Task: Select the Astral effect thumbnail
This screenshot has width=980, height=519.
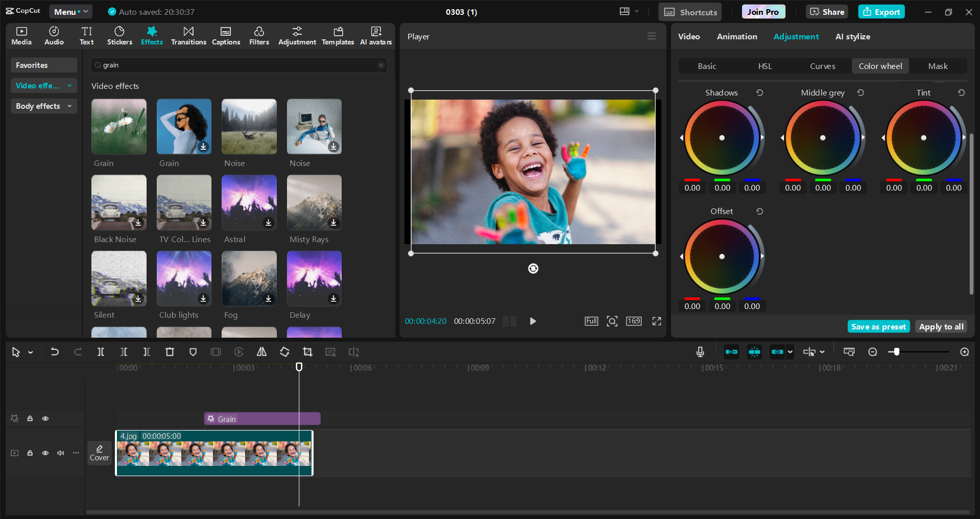Action: (249, 203)
